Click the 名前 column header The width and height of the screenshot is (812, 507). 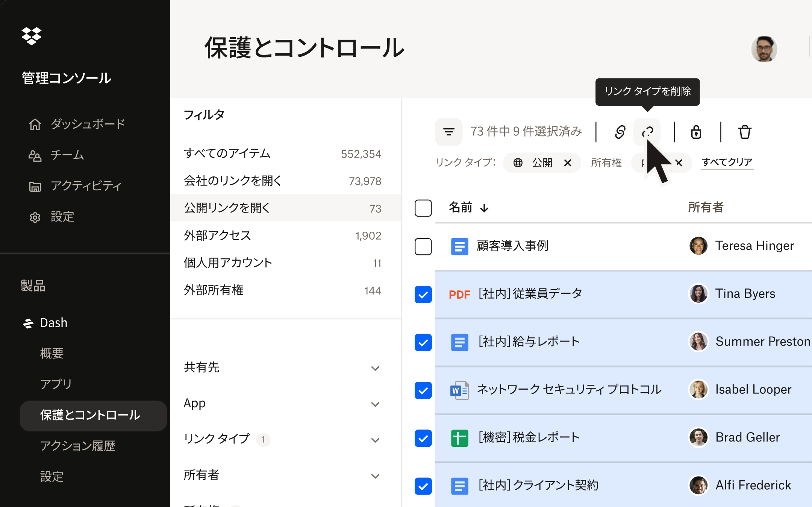461,208
